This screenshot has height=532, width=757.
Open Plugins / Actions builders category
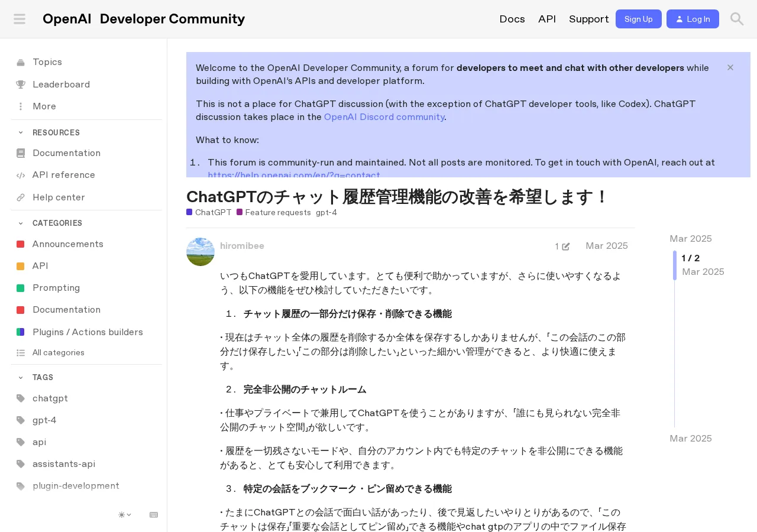86,332
